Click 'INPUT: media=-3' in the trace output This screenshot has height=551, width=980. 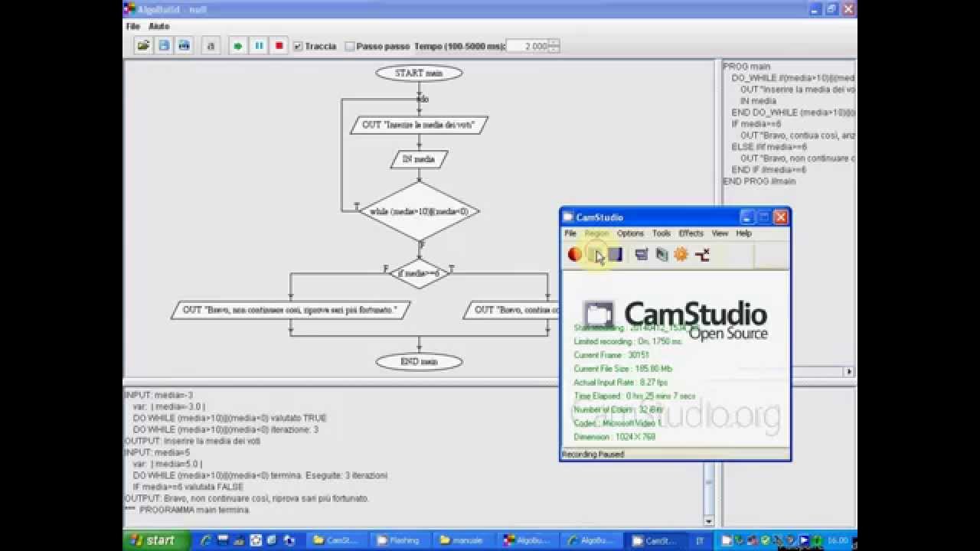[158, 396]
